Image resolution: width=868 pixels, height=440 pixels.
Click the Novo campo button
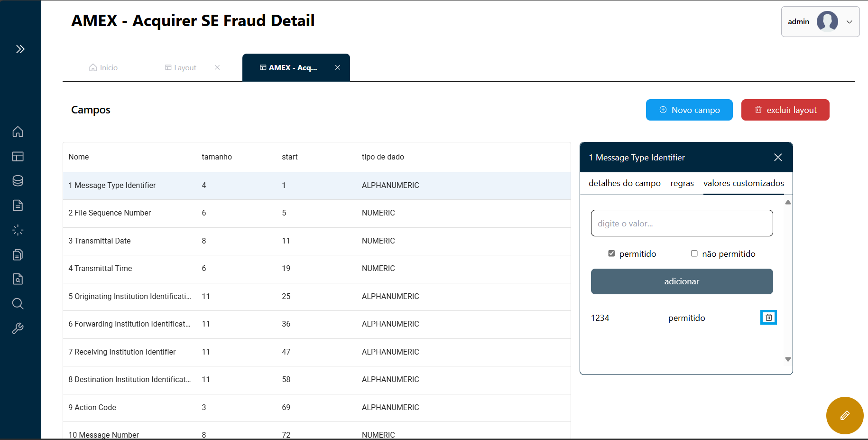click(689, 110)
